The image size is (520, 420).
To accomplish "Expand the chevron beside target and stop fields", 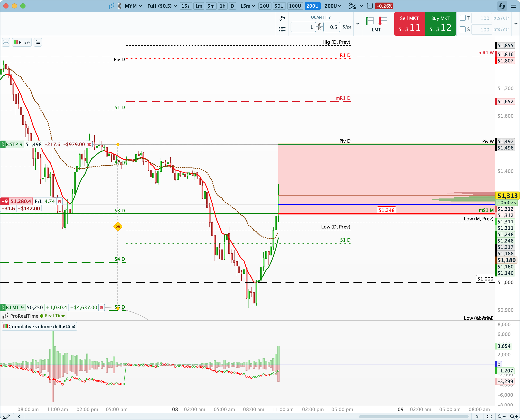I will tap(516, 24).
